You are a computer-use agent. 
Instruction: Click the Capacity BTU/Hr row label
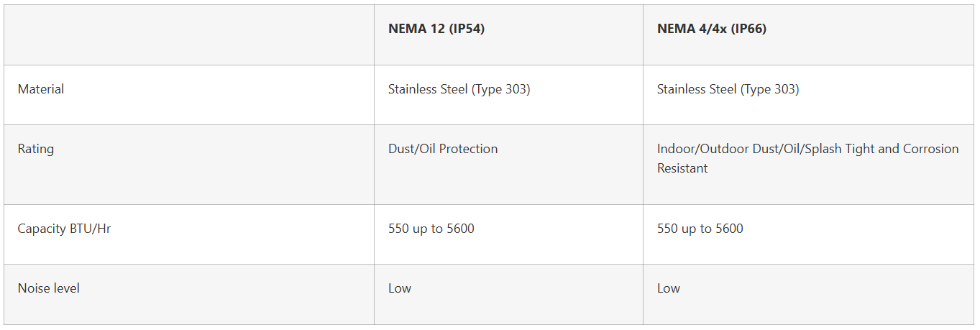pyautogui.click(x=64, y=229)
